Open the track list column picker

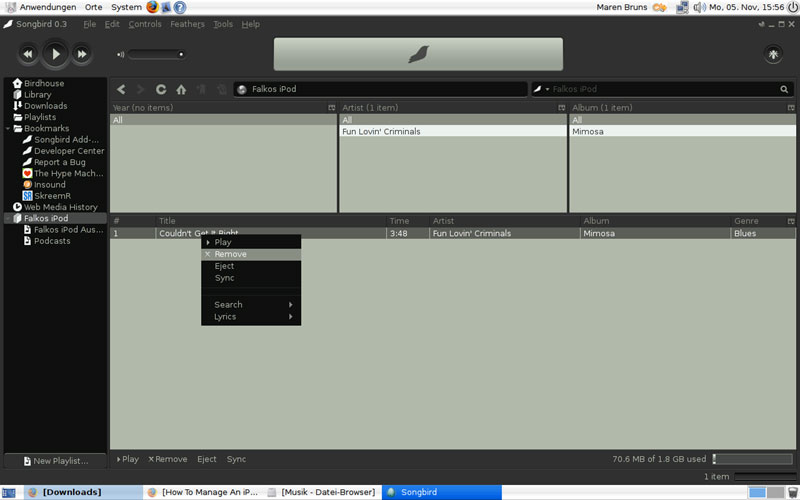click(x=791, y=221)
